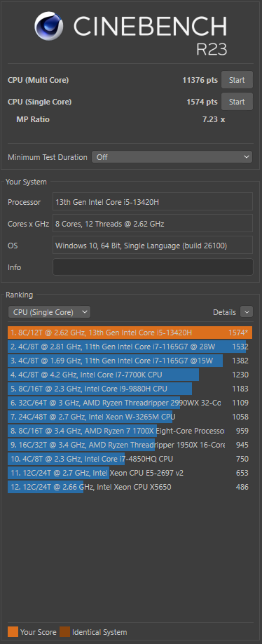Viewport: 262px width, 644px height.
Task: Start the CPU Single Core test
Action: click(237, 102)
